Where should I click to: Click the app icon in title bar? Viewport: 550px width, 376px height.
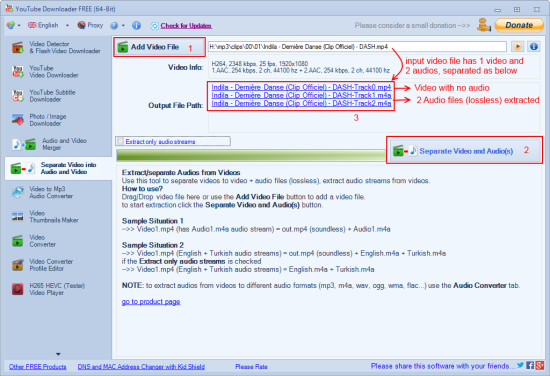[9, 8]
